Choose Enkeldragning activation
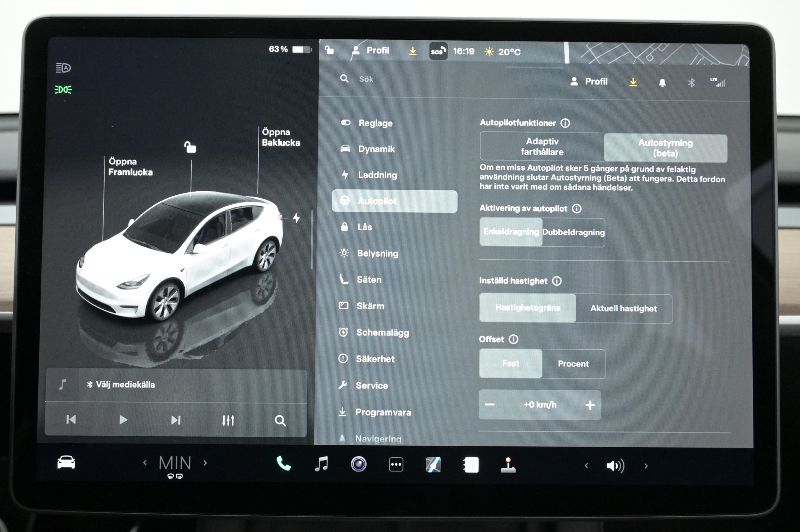The width and height of the screenshot is (800, 532). coord(511,232)
